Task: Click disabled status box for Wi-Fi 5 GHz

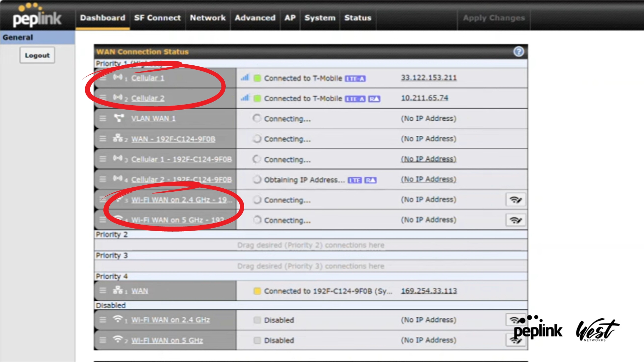Action: [x=257, y=340]
